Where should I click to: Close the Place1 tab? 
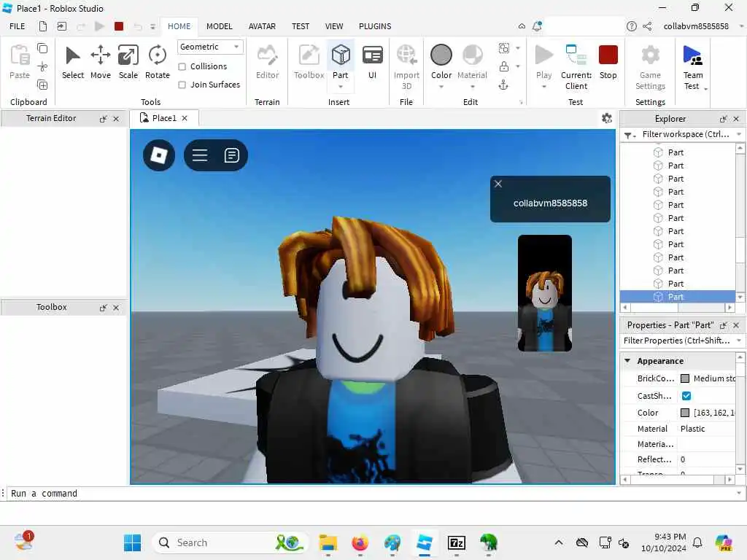[x=185, y=118]
